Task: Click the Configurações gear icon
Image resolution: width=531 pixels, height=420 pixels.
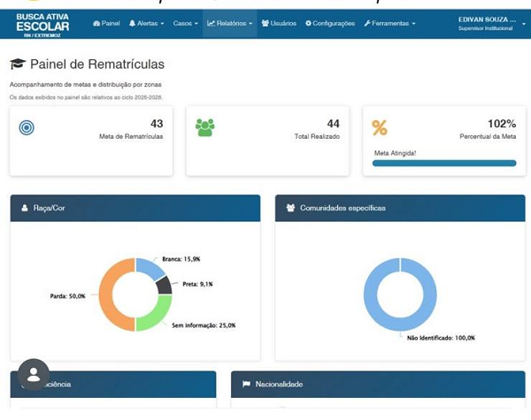Action: [308, 23]
